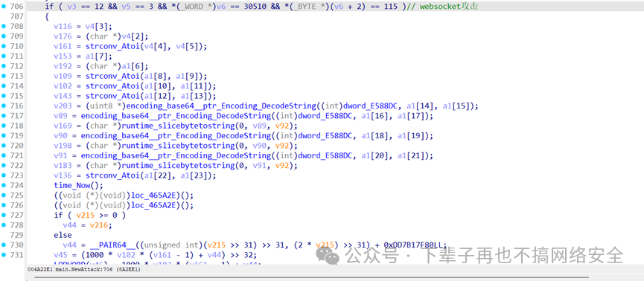Click the breakpoint marker for line 718
This screenshot has height=281, width=644.
[x=4, y=126]
